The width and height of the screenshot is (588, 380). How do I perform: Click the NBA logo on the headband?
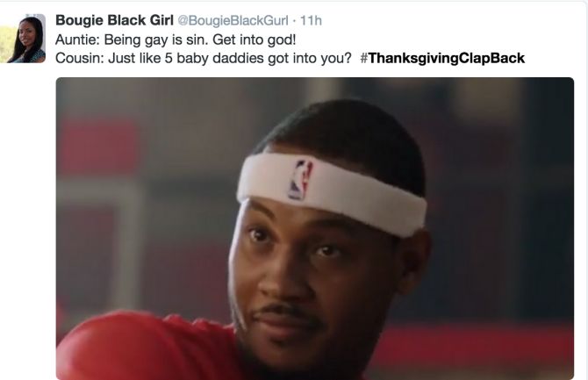300,179
